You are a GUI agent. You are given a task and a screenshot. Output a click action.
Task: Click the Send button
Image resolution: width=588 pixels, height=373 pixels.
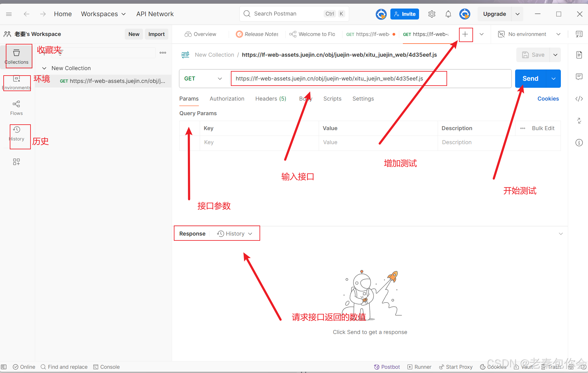(530, 79)
